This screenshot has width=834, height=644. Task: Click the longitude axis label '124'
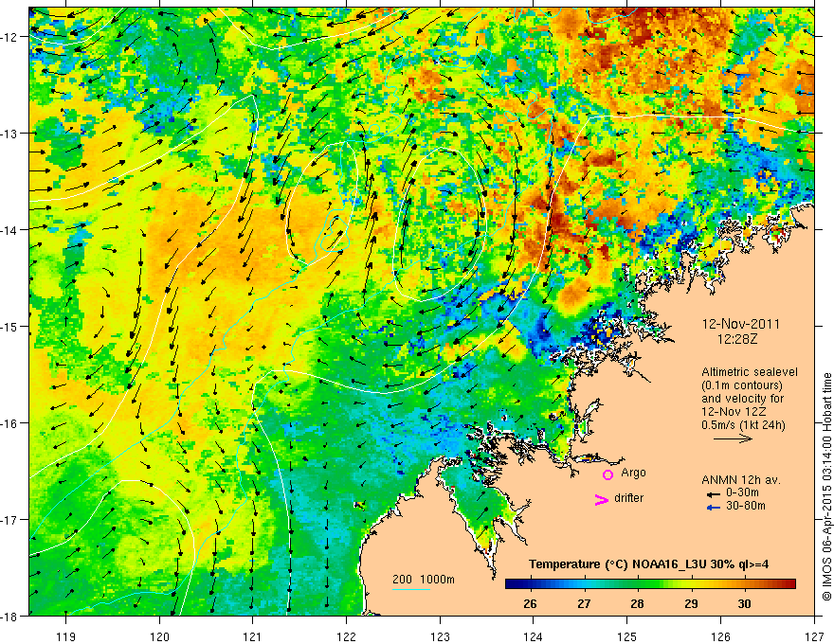534,636
